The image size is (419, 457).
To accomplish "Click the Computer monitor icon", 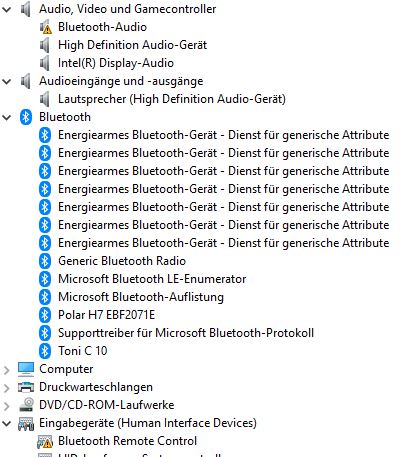I will pyautogui.click(x=26, y=369).
